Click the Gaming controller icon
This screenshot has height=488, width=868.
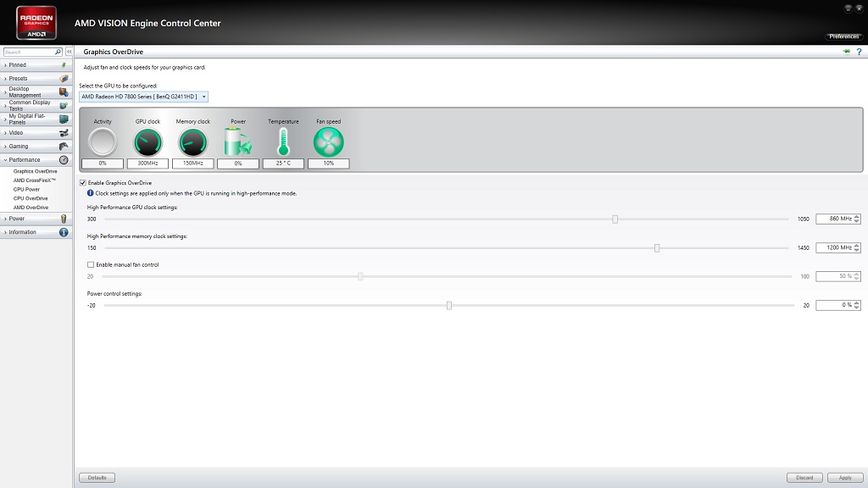click(x=64, y=146)
